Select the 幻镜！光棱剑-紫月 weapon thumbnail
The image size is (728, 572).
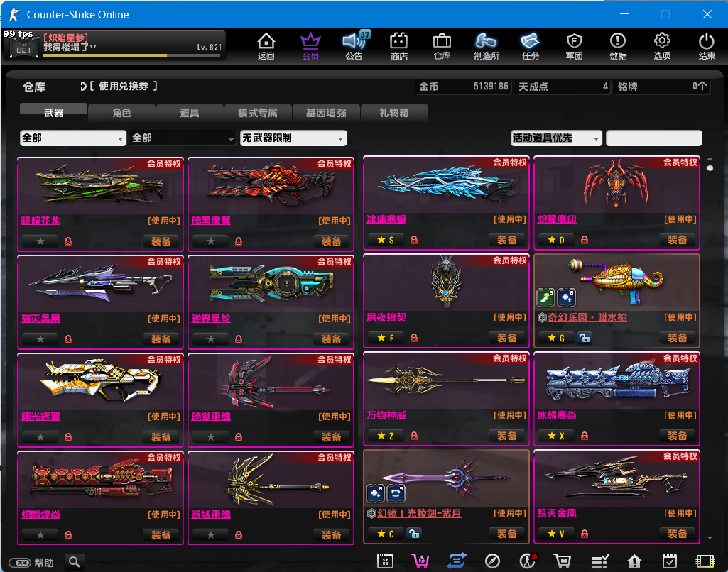pyautogui.click(x=446, y=479)
